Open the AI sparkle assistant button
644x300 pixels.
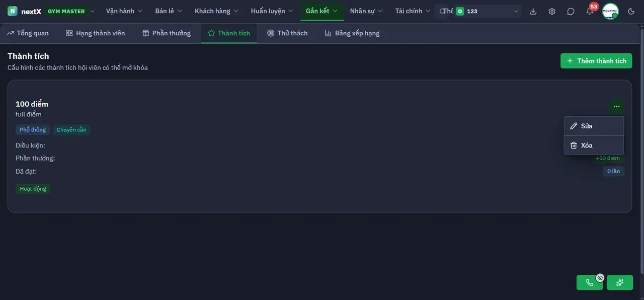(x=620, y=282)
